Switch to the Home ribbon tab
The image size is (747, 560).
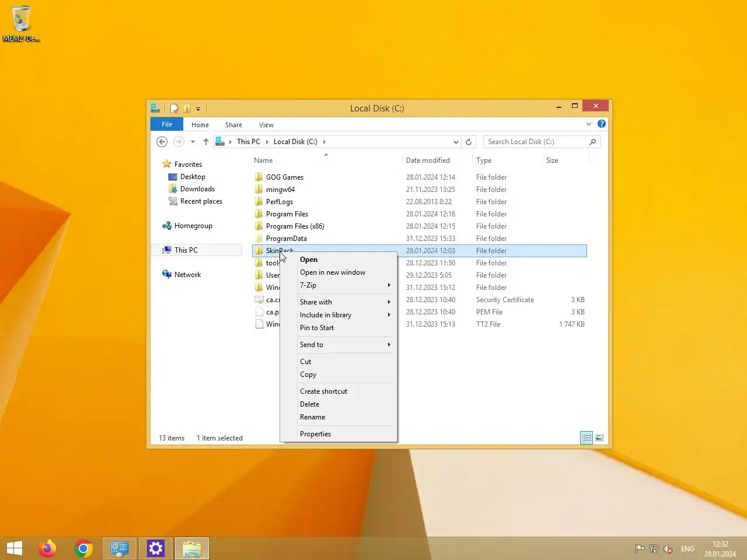(x=200, y=125)
